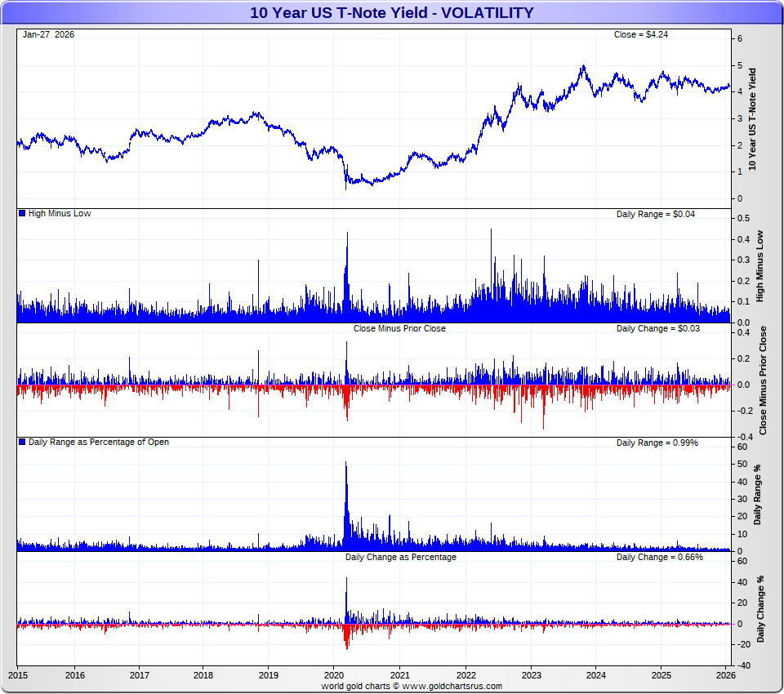Click the vertical Daily Change % axis title
The image size is (784, 694).
click(x=760, y=608)
